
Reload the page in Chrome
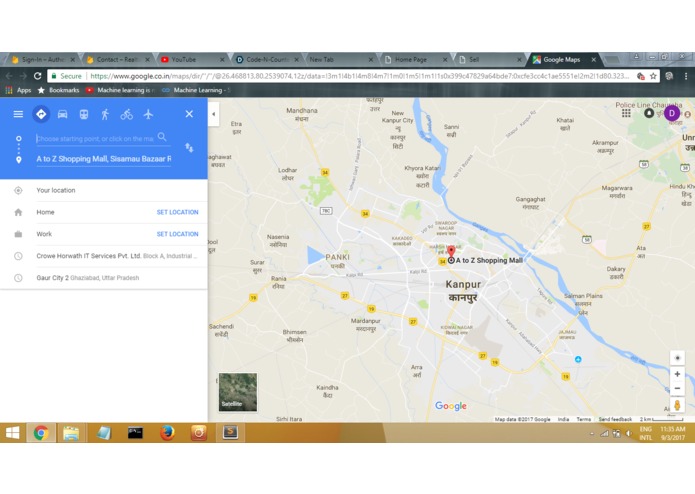point(38,76)
